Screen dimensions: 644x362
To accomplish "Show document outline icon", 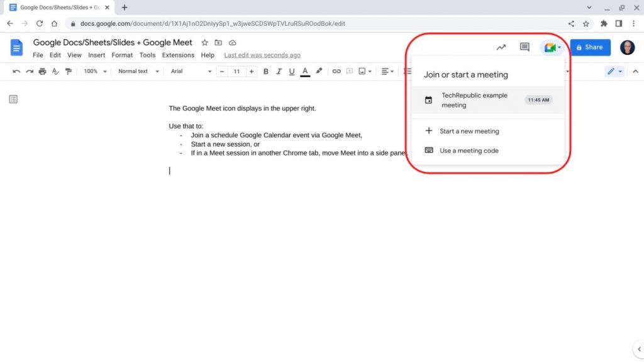I will (x=13, y=99).
